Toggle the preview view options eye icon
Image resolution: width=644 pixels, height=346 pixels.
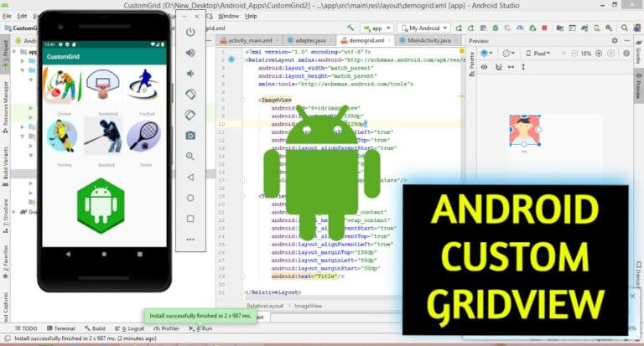[x=485, y=67]
